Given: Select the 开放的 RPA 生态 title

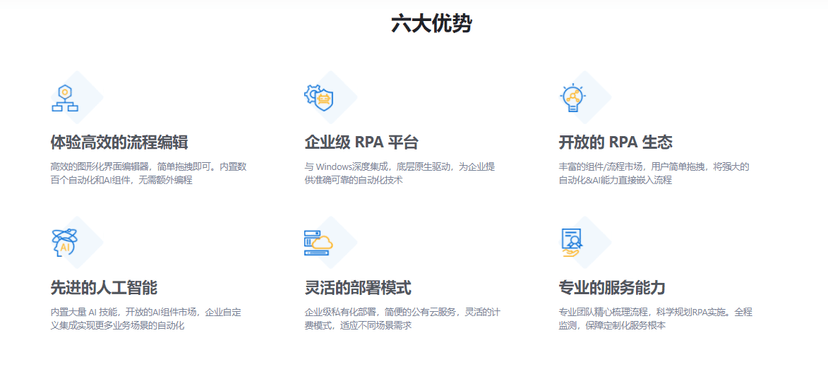Looking at the screenshot, I should (x=615, y=142).
